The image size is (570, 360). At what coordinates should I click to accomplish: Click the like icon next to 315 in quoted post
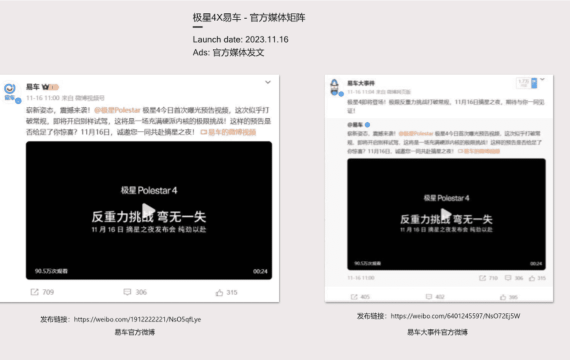(x=532, y=278)
